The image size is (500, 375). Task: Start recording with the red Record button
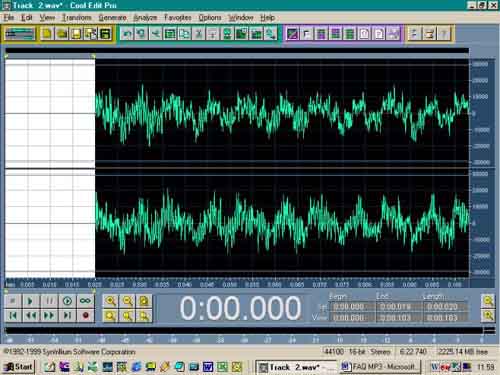click(85, 315)
